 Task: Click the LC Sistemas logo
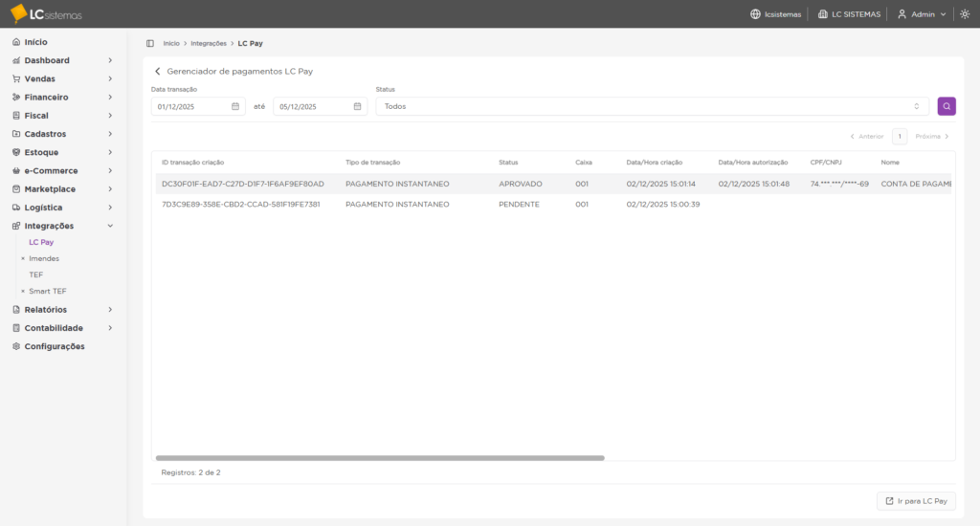[x=46, y=14]
